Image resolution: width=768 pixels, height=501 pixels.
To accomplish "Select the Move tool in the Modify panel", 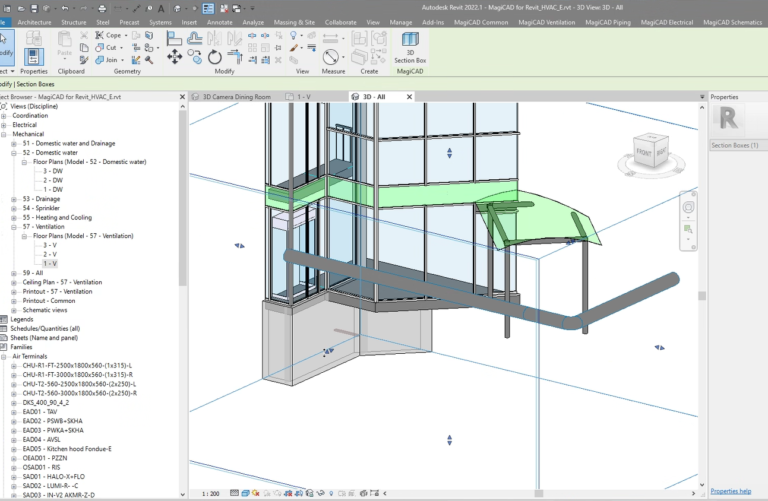I will [174, 57].
